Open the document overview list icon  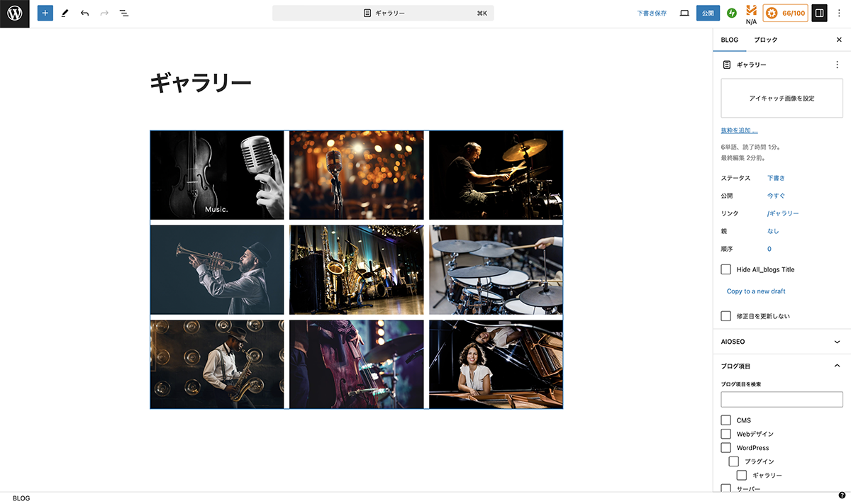pos(124,13)
